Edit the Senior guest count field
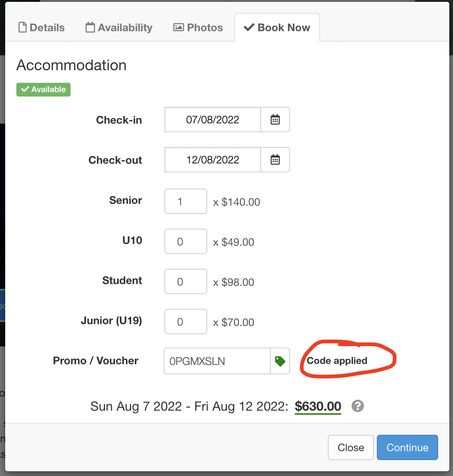 click(x=186, y=201)
